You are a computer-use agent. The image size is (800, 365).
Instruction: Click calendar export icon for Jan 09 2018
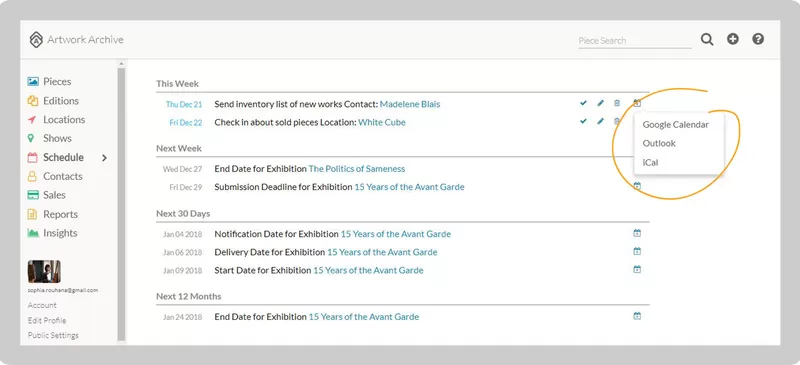637,269
